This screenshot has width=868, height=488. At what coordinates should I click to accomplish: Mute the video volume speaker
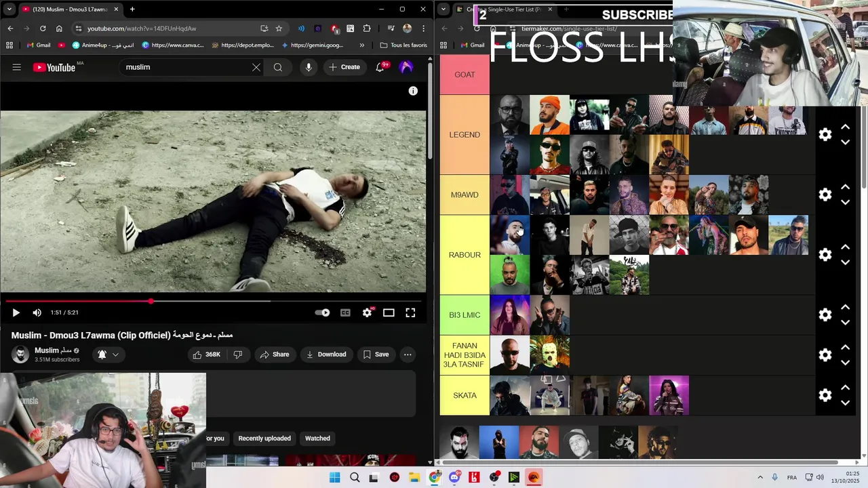click(x=37, y=312)
